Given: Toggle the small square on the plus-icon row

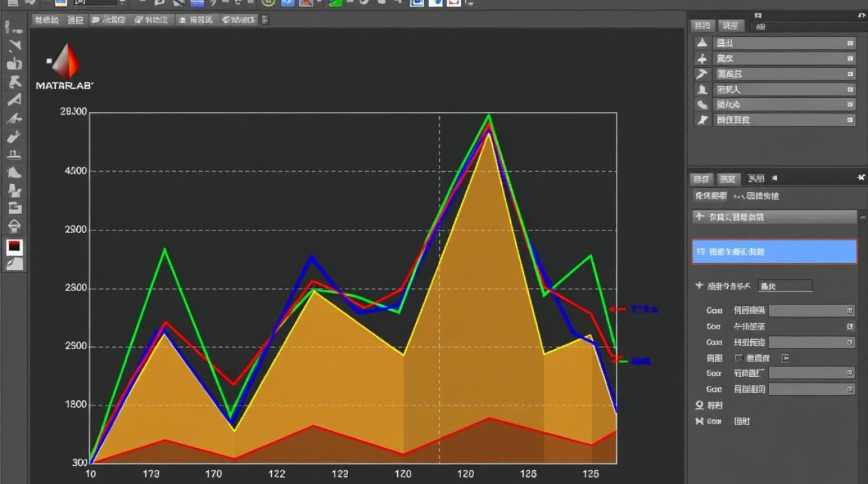Looking at the screenshot, I should [850, 59].
